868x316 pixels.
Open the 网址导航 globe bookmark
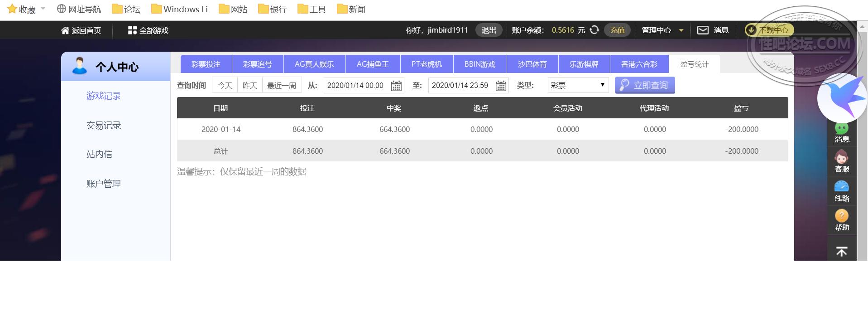click(79, 9)
